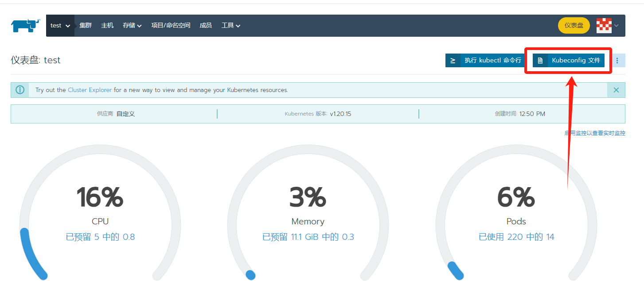Click the kubectl terminal prompt icon
644x281 pixels.
[x=453, y=61]
